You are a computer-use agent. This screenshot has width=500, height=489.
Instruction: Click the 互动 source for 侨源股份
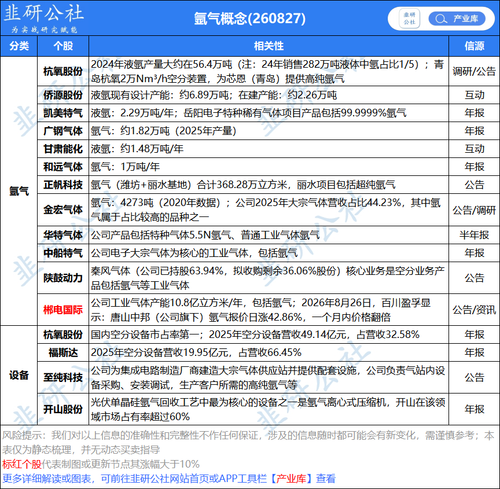coord(474,95)
